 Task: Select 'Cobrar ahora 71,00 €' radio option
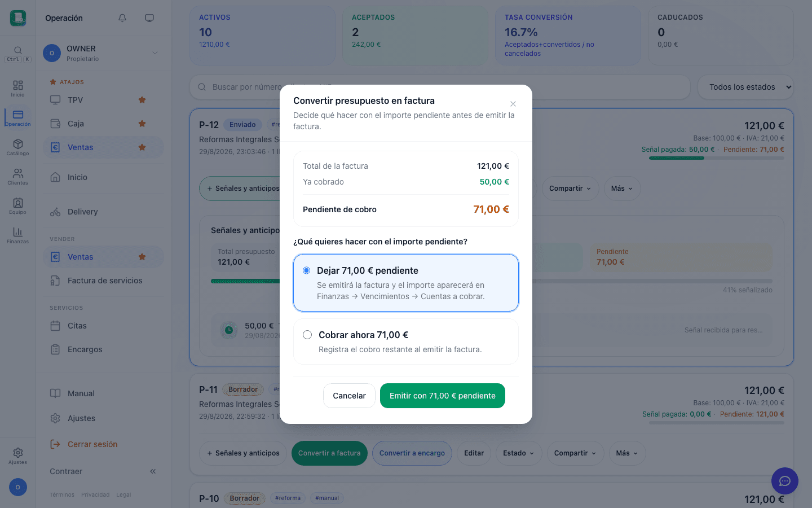307,335
